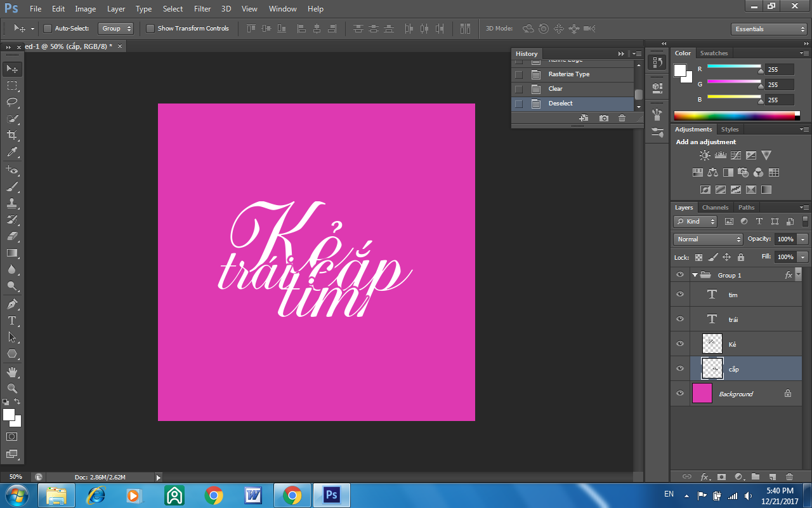Enable Show Transform Controls checkbox
This screenshot has height=508, width=812.
coord(150,29)
